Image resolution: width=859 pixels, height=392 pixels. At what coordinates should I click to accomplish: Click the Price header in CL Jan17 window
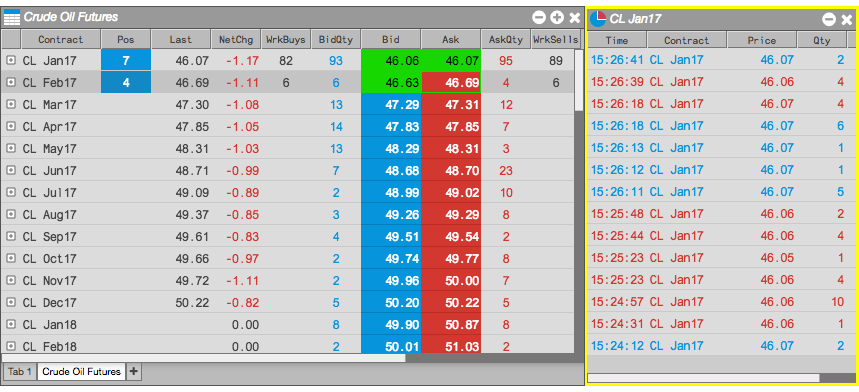click(761, 40)
